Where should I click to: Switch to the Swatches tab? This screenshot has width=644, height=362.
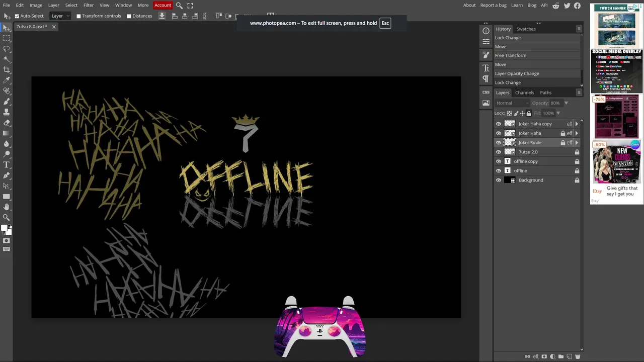click(526, 29)
